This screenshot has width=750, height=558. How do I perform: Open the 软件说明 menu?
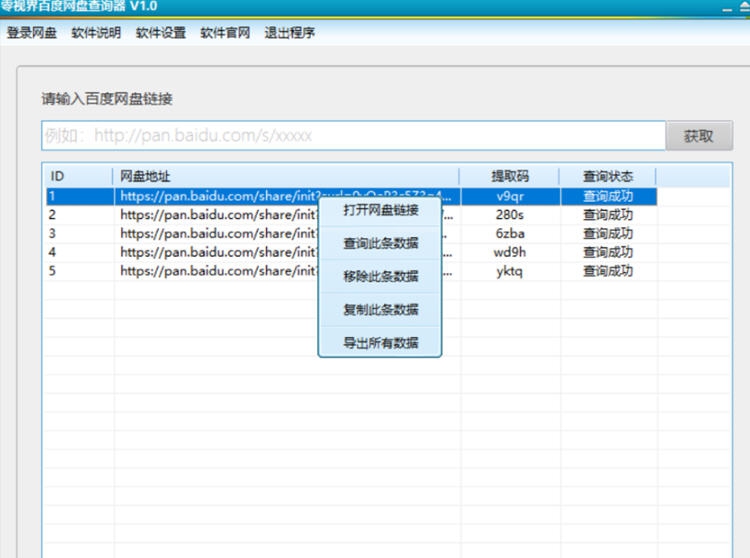tap(96, 33)
